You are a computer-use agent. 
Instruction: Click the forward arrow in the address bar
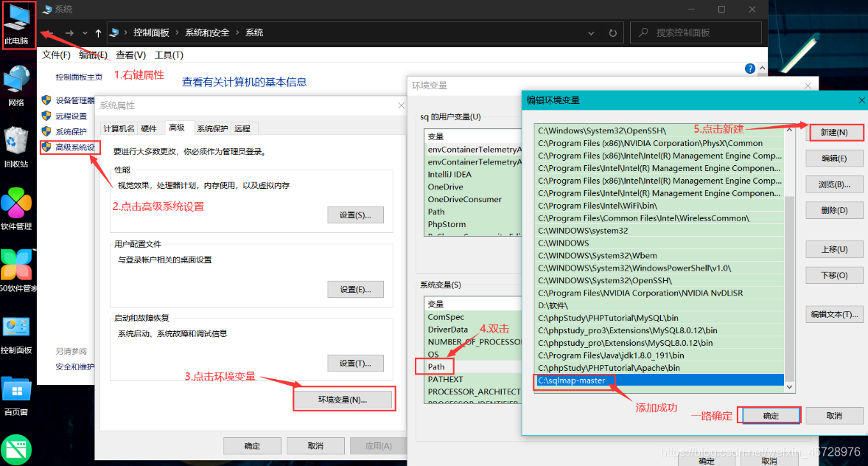point(69,33)
